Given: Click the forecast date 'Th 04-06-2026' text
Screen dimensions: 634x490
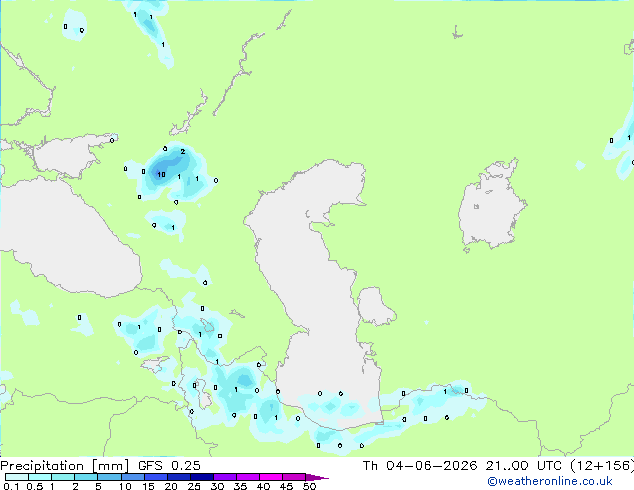Looking at the screenshot, I should click(x=420, y=466).
